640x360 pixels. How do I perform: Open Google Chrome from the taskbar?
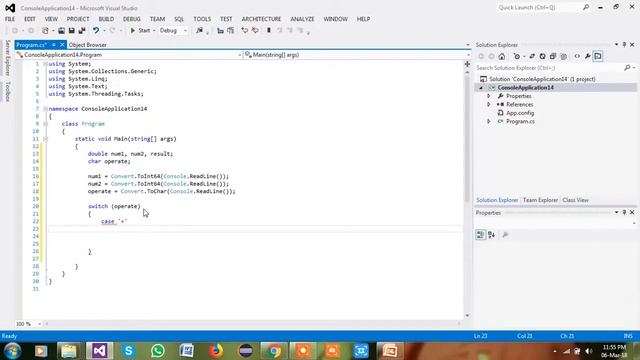[274, 351]
